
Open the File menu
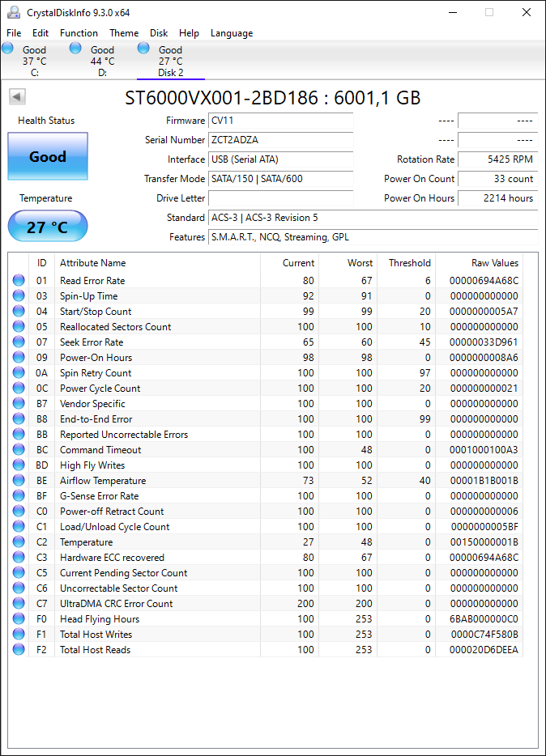14,33
